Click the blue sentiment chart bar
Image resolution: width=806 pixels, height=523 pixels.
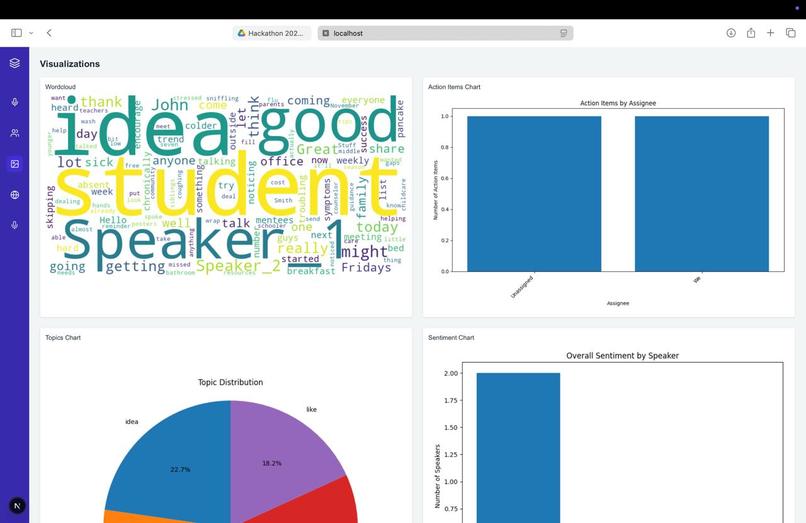[x=518, y=448]
